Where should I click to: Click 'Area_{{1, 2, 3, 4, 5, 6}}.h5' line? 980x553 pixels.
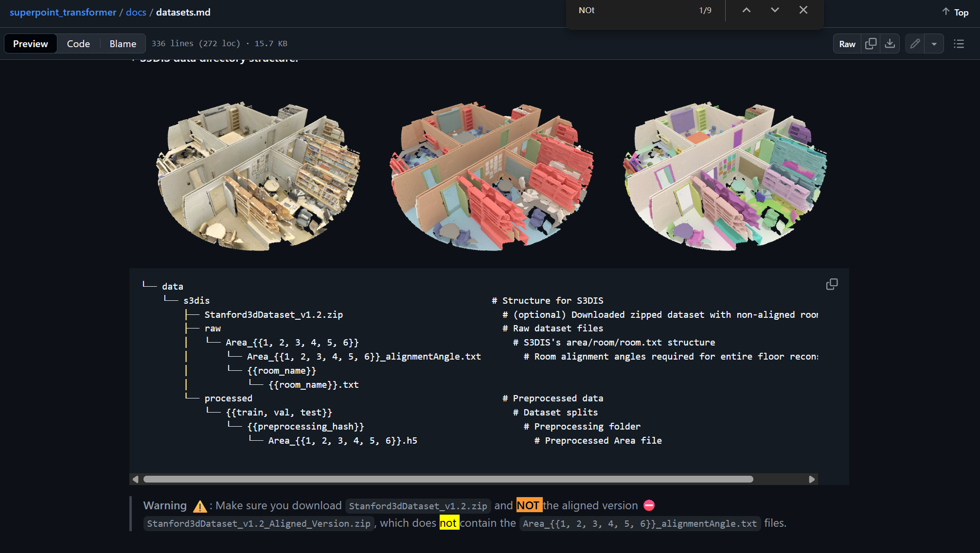pyautogui.click(x=342, y=440)
